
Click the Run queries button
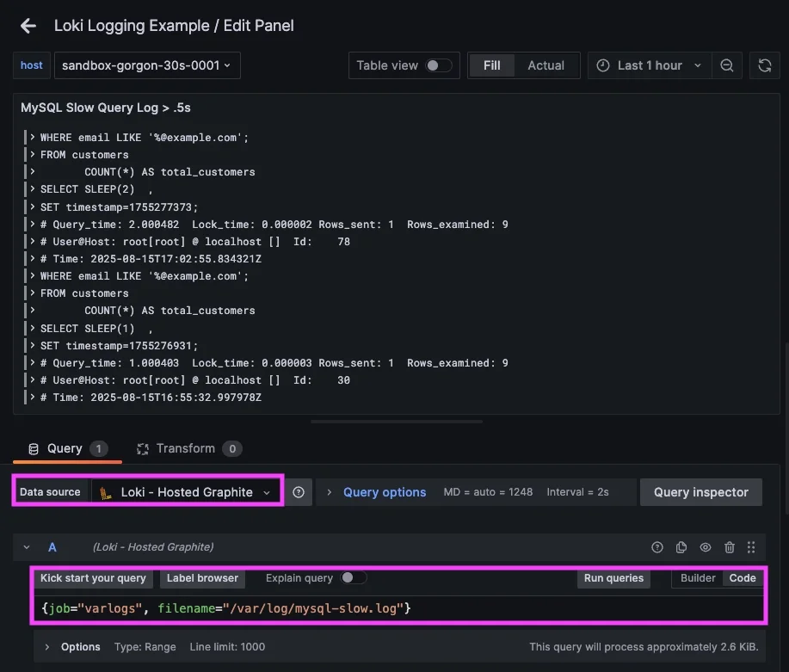click(x=613, y=578)
